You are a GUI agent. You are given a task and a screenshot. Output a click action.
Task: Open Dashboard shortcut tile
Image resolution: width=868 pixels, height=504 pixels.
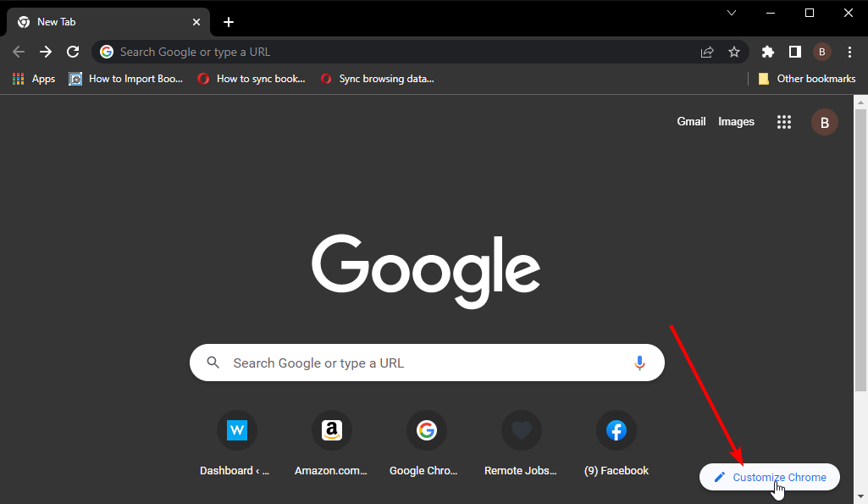[x=237, y=443]
